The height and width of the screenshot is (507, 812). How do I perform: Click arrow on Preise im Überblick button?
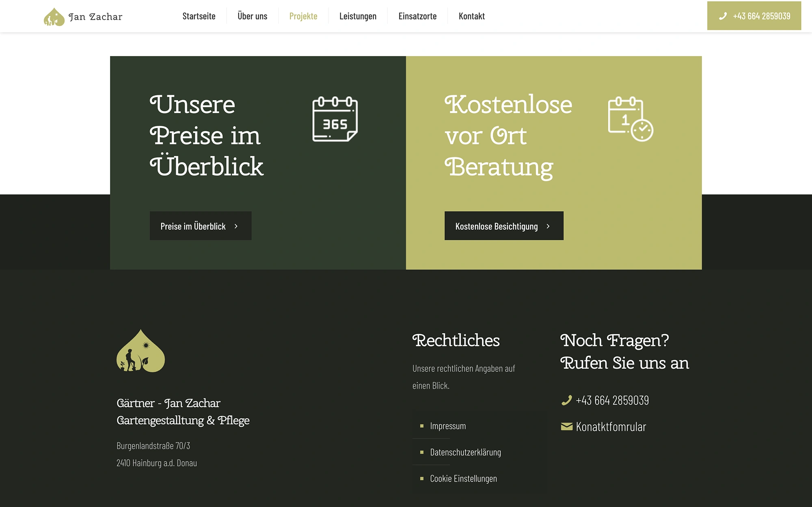click(236, 226)
